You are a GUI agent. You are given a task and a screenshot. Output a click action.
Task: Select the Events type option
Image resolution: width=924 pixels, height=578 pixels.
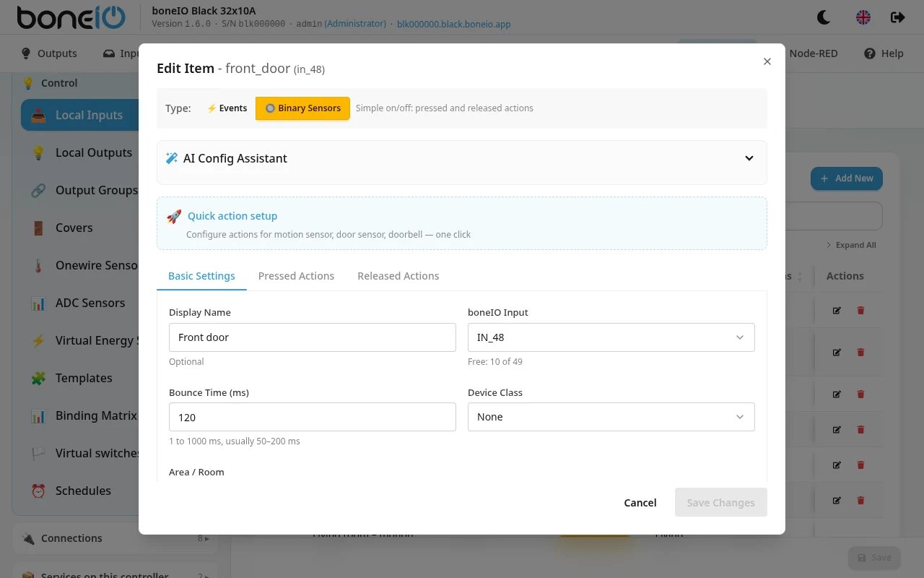tap(227, 108)
